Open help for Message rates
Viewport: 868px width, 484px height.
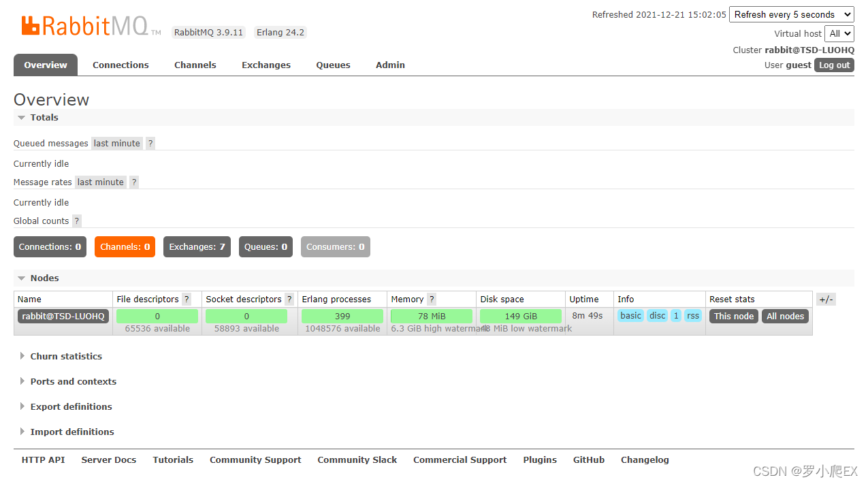134,182
